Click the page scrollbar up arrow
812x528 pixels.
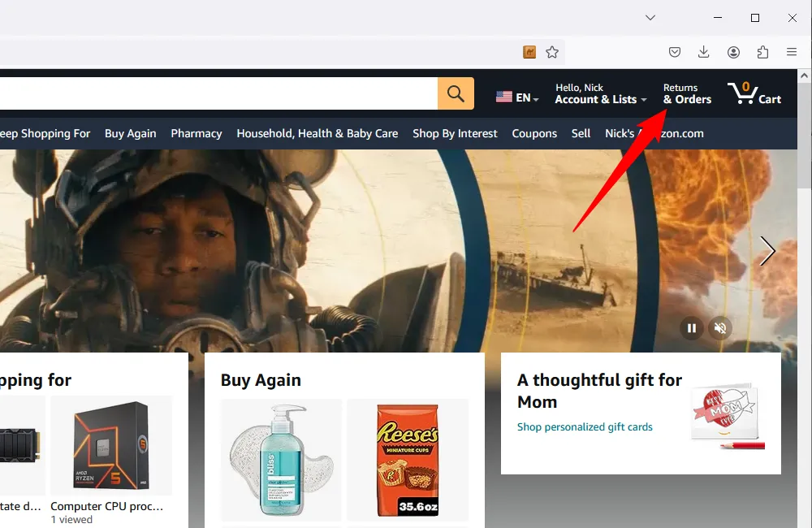pyautogui.click(x=804, y=76)
